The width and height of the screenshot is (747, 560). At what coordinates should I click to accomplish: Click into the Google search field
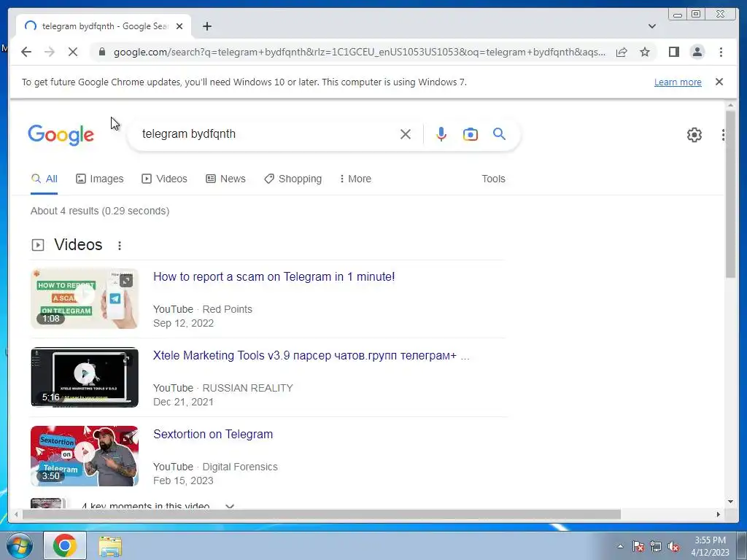point(267,134)
